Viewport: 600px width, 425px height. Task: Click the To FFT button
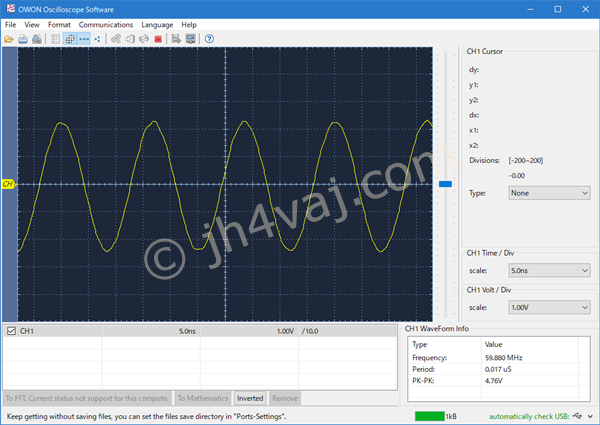(87, 398)
